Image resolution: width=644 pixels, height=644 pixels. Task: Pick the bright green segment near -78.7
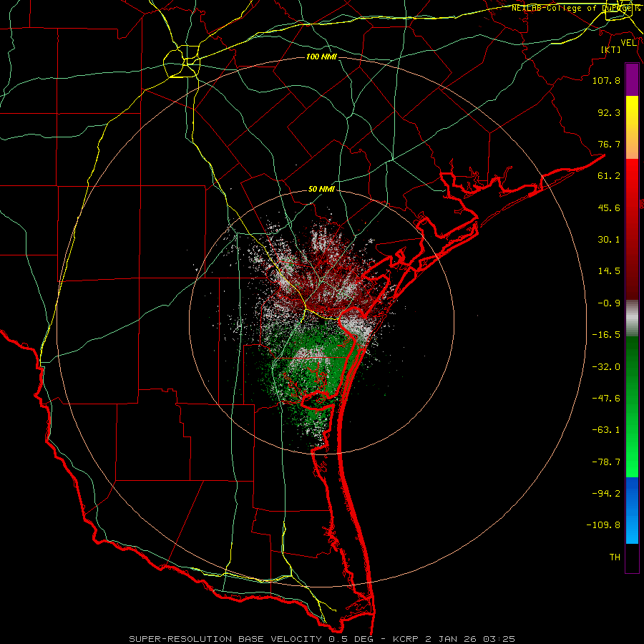pos(632,460)
